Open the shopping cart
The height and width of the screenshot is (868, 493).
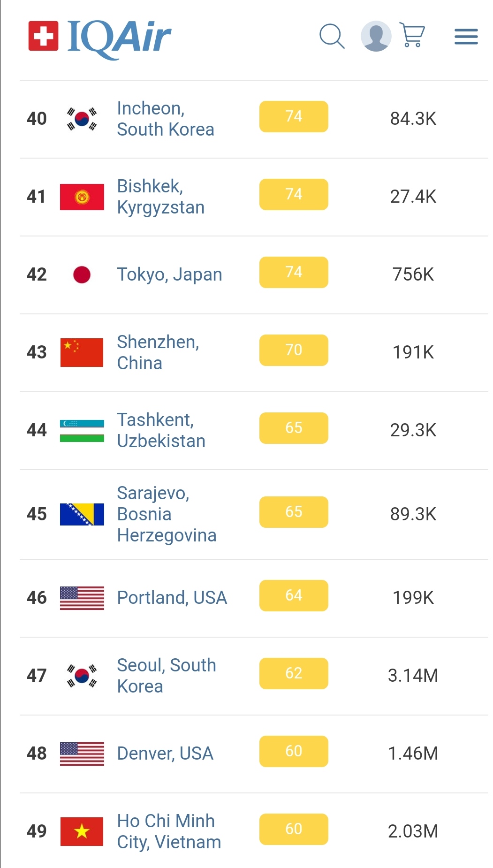click(412, 35)
